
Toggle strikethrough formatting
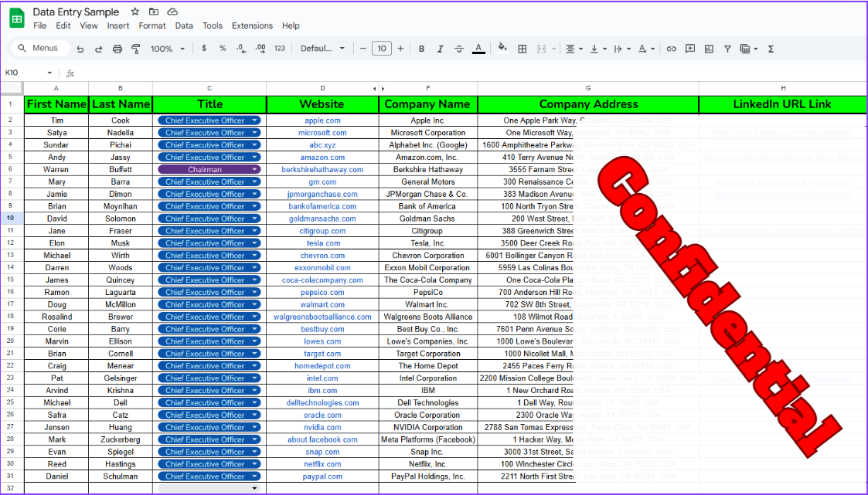459,49
